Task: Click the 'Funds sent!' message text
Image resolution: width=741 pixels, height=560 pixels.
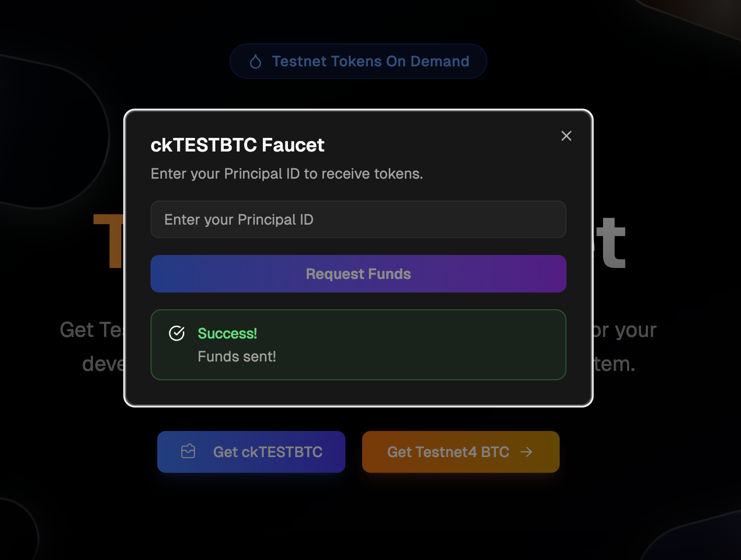Action: [x=237, y=357]
